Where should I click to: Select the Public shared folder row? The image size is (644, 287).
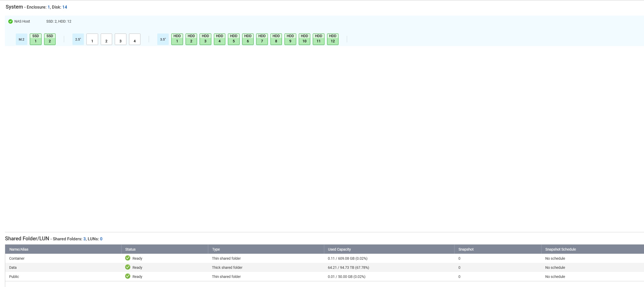[x=14, y=277]
